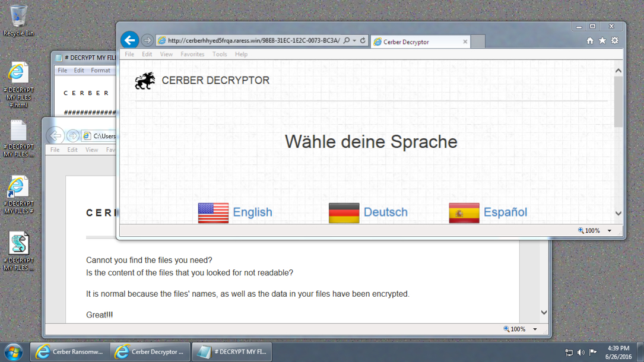Screen dimensions: 644x362
Task: Choose the Deutsch language link
Action: [385, 212]
